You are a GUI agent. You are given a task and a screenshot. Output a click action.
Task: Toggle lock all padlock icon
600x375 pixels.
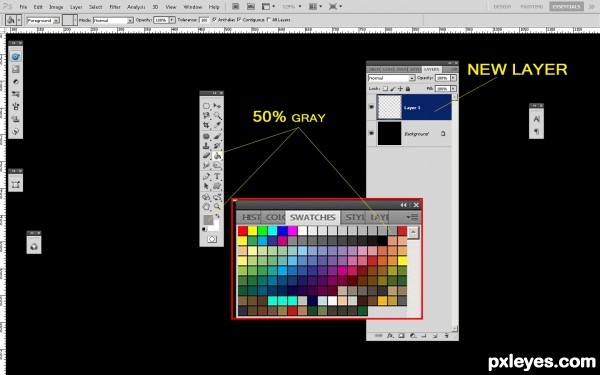coord(408,89)
